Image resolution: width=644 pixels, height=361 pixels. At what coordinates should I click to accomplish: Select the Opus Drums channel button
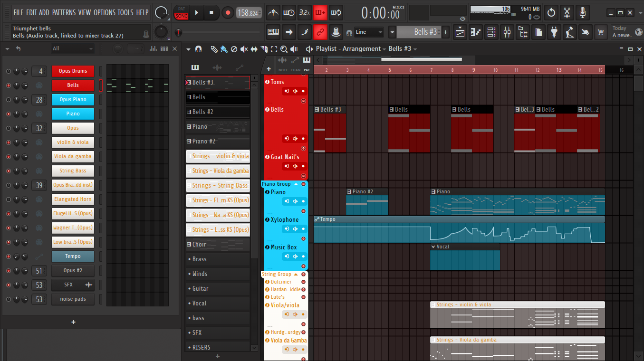pos(73,71)
